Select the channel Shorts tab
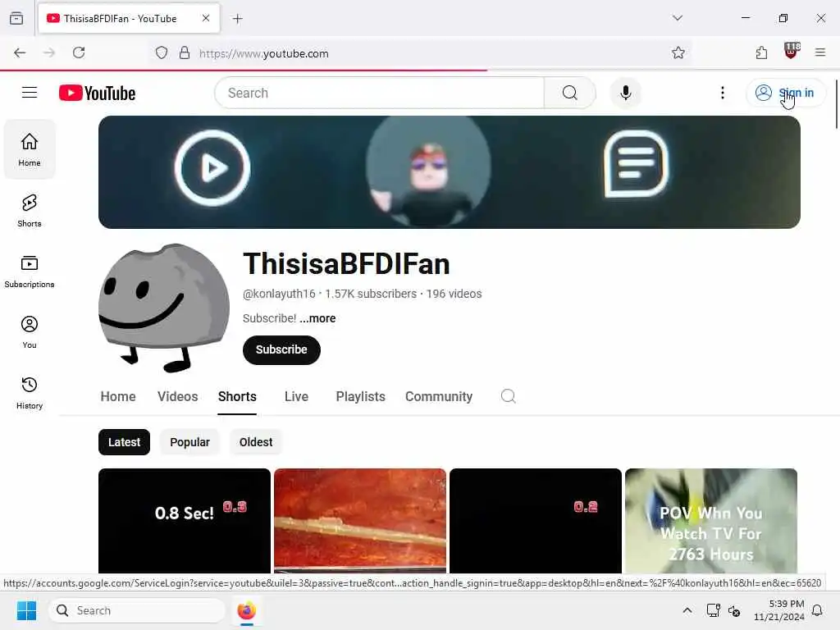 (237, 396)
